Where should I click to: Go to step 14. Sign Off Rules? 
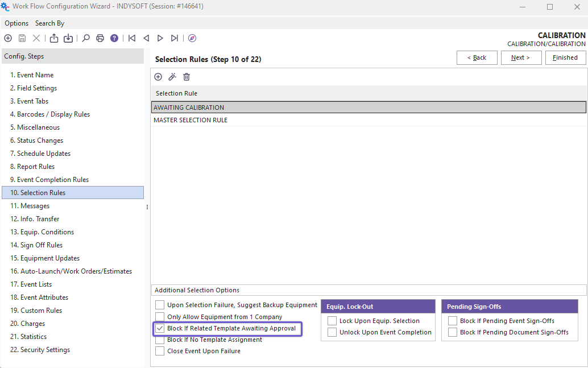point(36,245)
